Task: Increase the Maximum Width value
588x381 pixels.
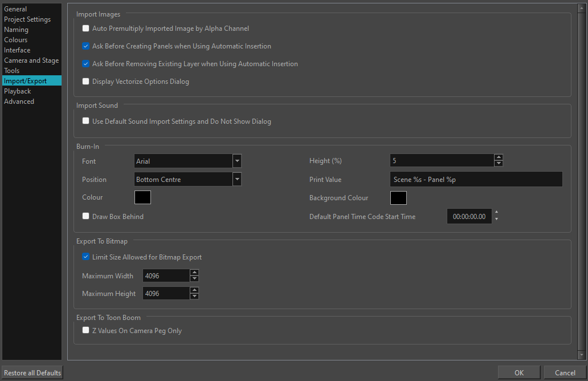Action: pos(194,273)
